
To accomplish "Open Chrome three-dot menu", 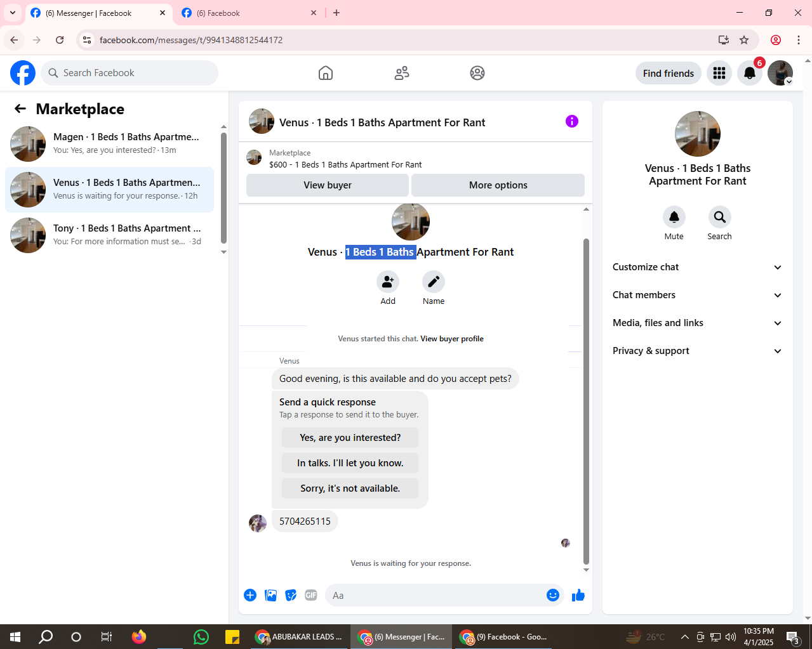I will (x=799, y=40).
